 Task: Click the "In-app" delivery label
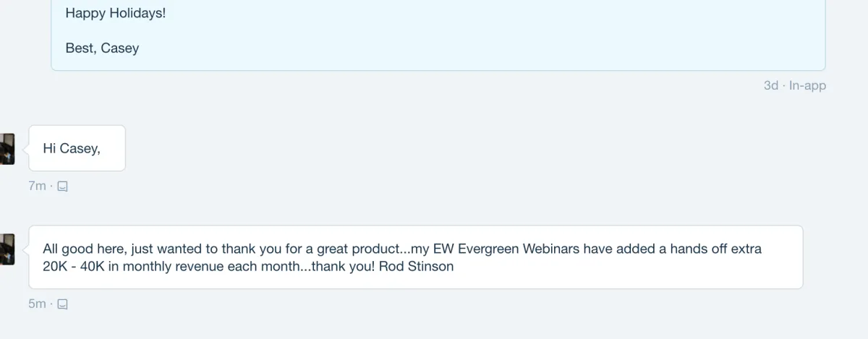click(x=807, y=85)
